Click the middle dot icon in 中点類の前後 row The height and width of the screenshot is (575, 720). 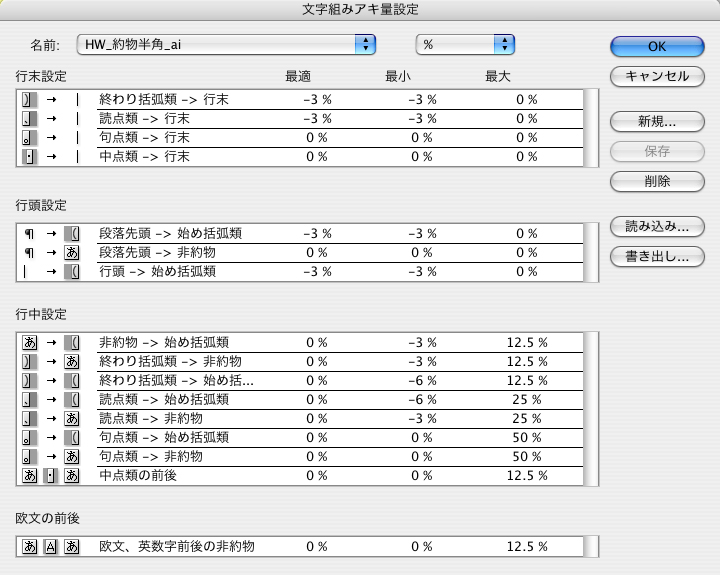tap(50, 475)
